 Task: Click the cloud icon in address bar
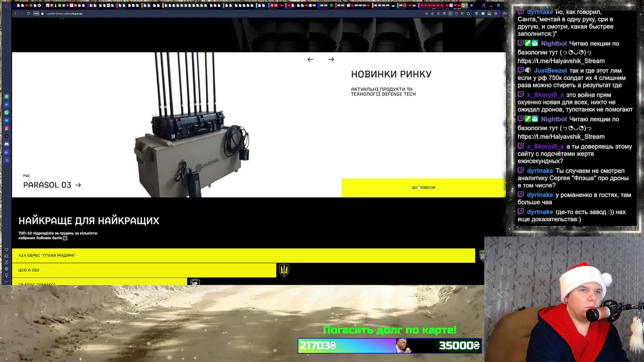pos(432,14)
